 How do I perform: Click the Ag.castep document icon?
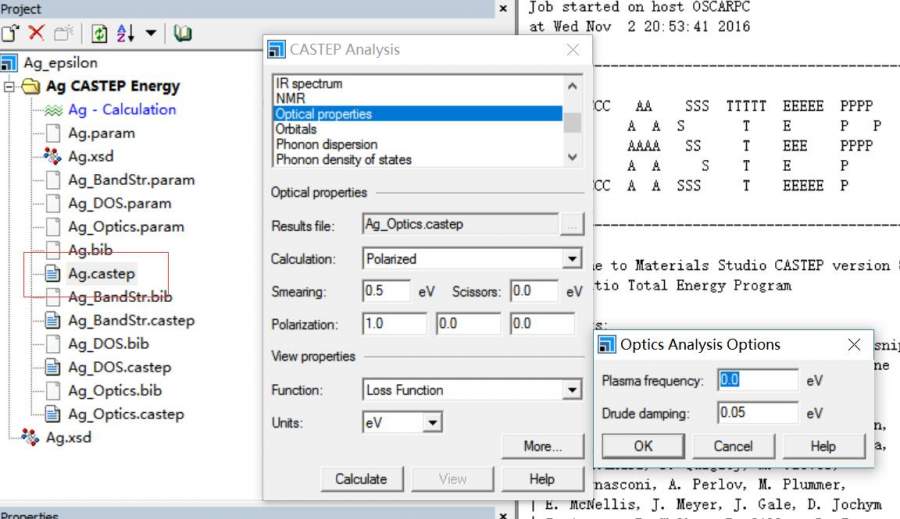click(x=52, y=274)
